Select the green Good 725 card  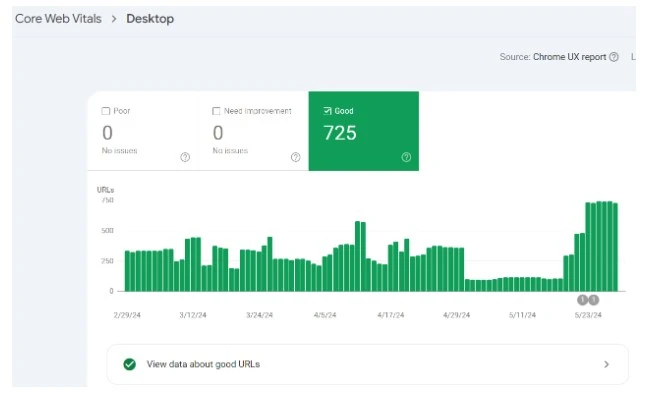[364, 131]
